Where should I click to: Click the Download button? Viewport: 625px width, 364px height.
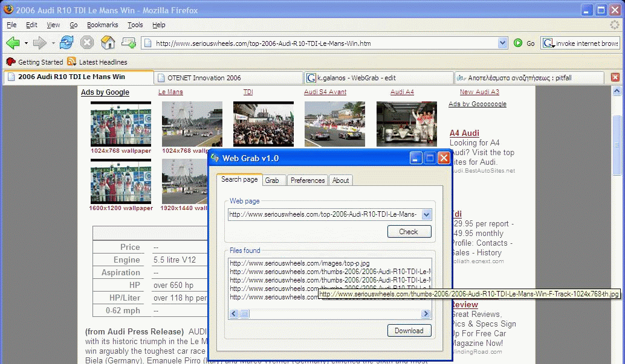(409, 331)
